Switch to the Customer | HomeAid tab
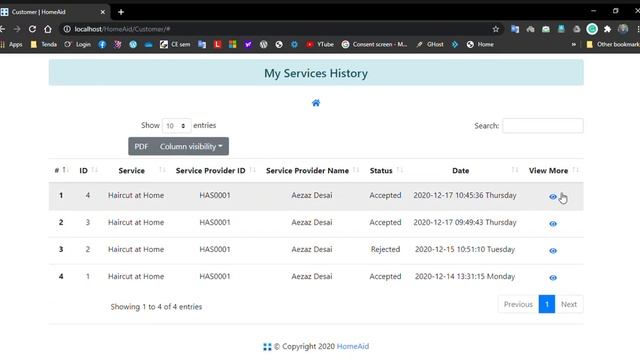 53,12
